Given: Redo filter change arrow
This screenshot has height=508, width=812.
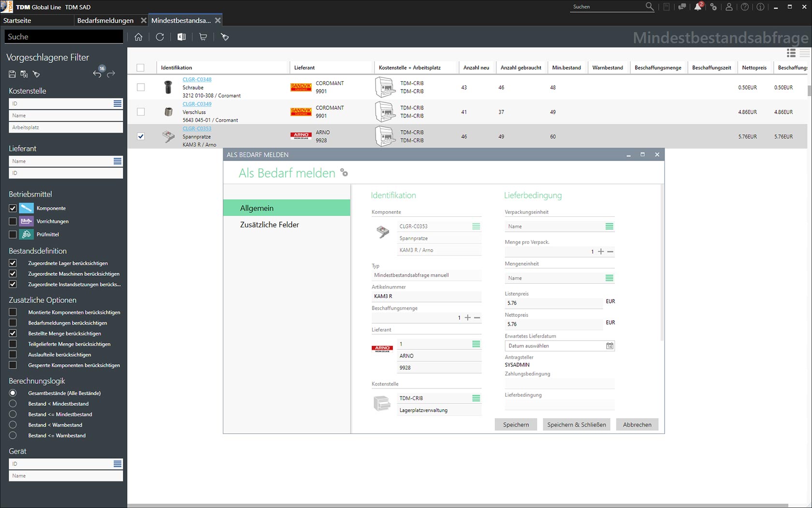Looking at the screenshot, I should [111, 74].
